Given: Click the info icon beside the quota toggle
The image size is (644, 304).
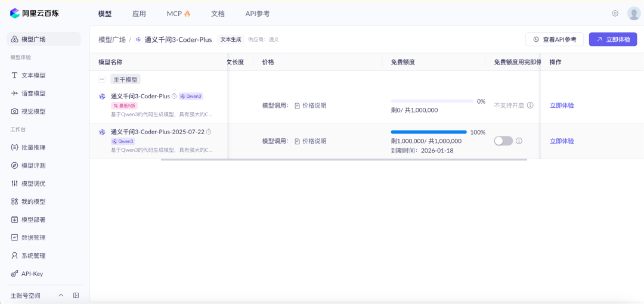Looking at the screenshot, I should tap(519, 141).
